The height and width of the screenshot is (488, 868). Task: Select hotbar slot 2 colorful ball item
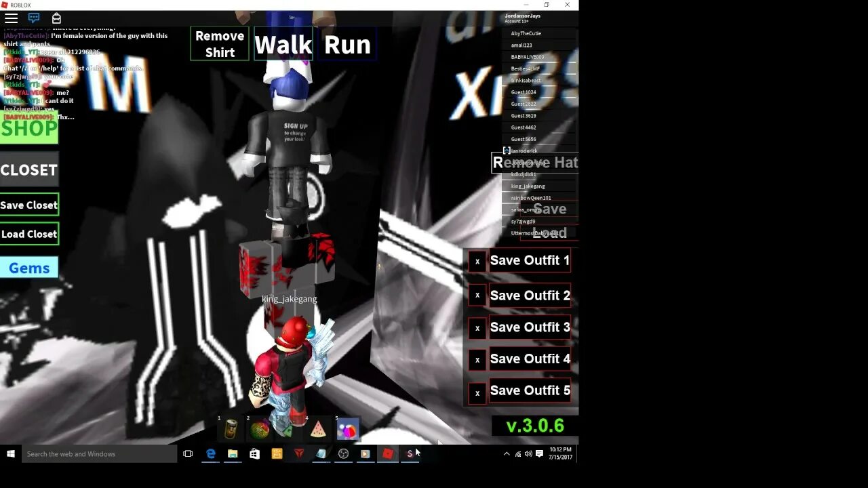coord(260,428)
